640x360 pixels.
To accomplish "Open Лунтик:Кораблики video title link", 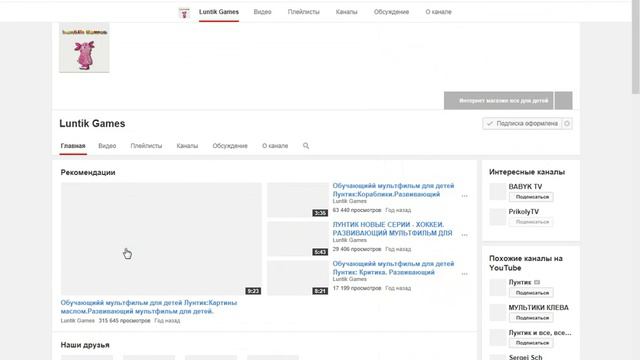I will (x=393, y=190).
